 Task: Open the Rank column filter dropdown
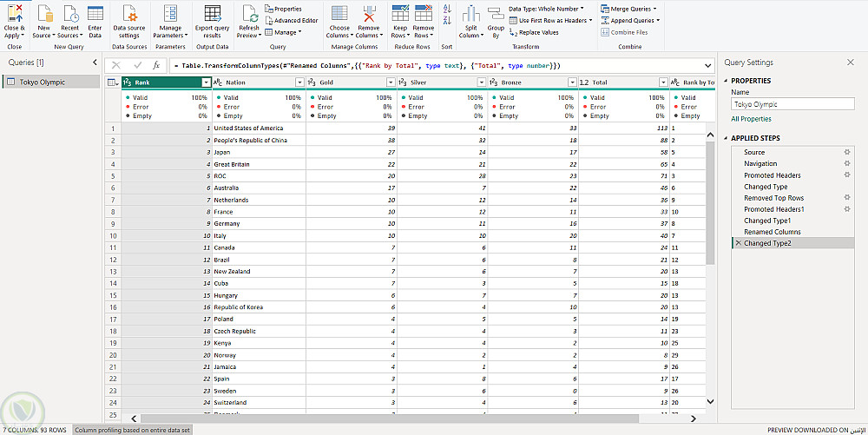206,82
